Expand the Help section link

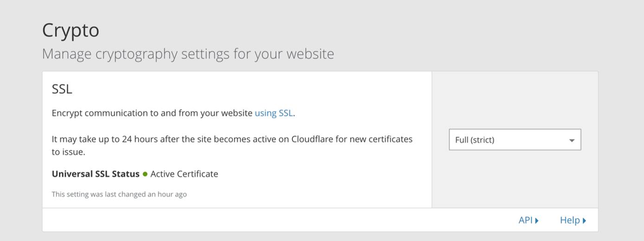coord(570,220)
